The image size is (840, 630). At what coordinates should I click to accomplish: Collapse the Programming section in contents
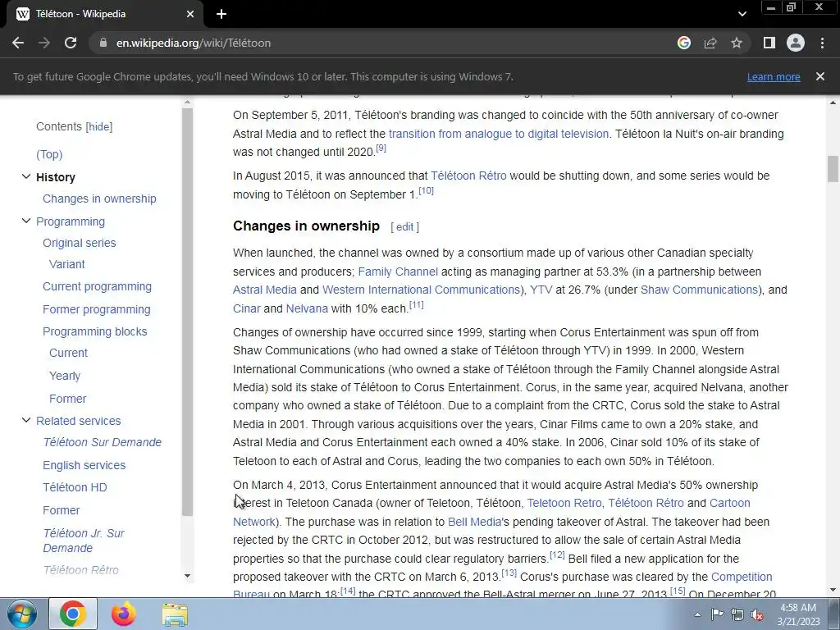25,221
